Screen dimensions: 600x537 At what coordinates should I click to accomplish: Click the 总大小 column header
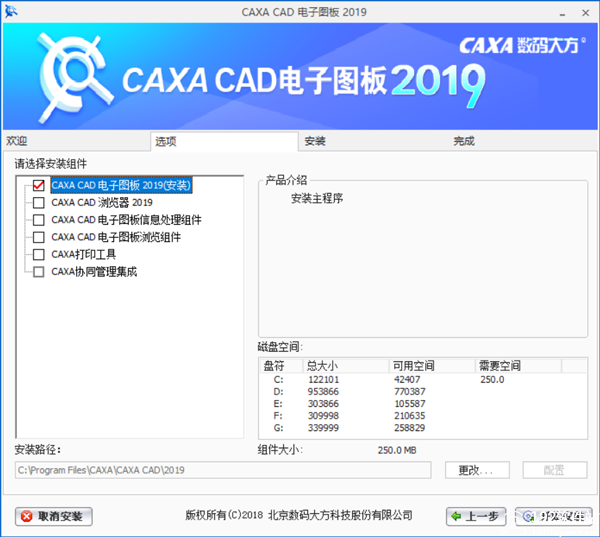346,366
